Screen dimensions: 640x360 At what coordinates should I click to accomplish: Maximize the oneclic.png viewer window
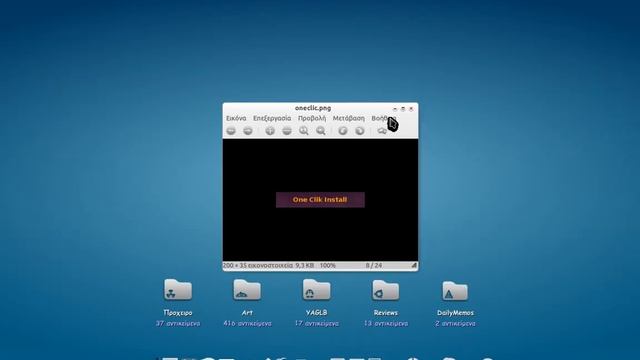[x=403, y=109]
